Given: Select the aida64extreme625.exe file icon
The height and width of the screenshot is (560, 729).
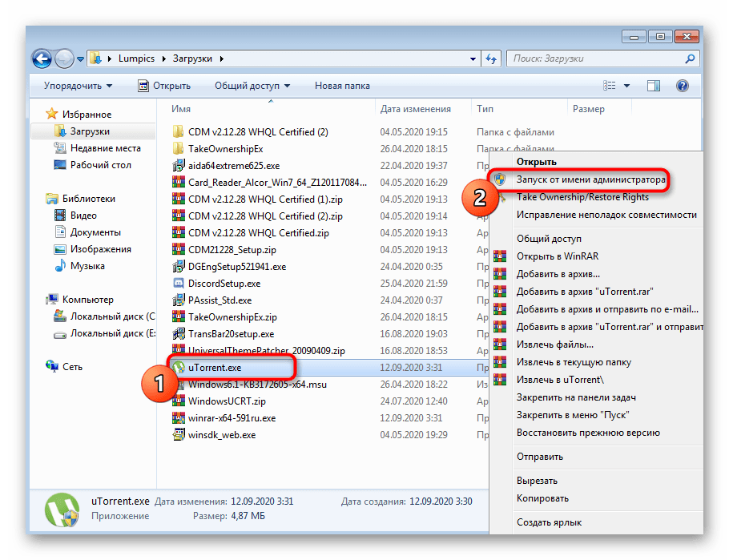Looking at the screenshot, I should coord(178,165).
